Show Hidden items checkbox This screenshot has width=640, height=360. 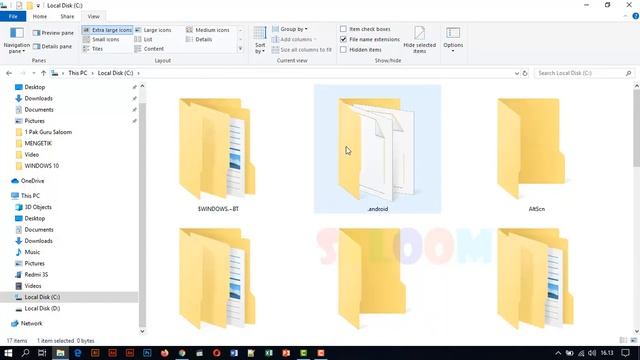click(343, 49)
